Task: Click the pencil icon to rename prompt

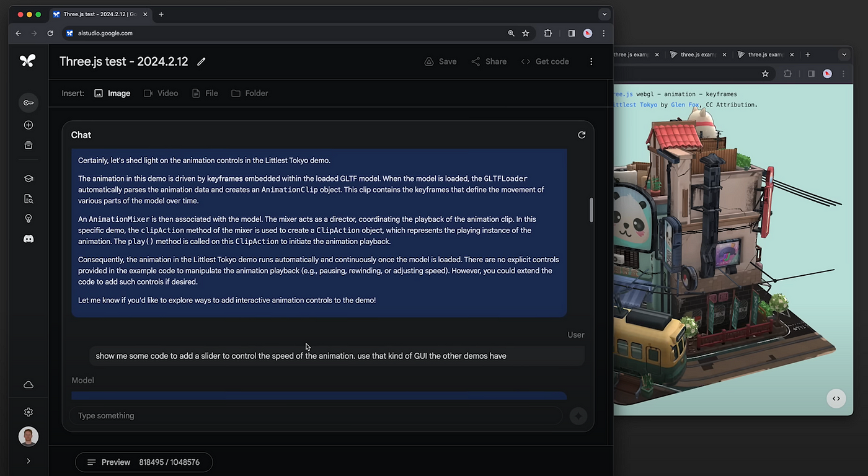Action: click(x=201, y=61)
